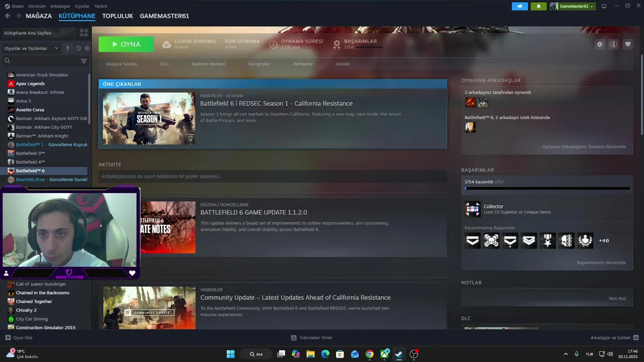Open the Mağaza Sayfası link
Image resolution: width=644 pixels, height=362 pixels.
point(121,64)
